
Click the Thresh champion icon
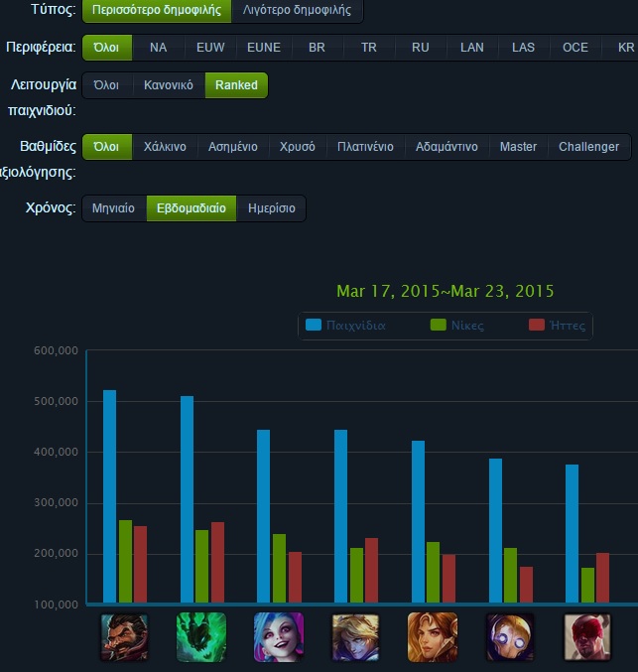(201, 637)
